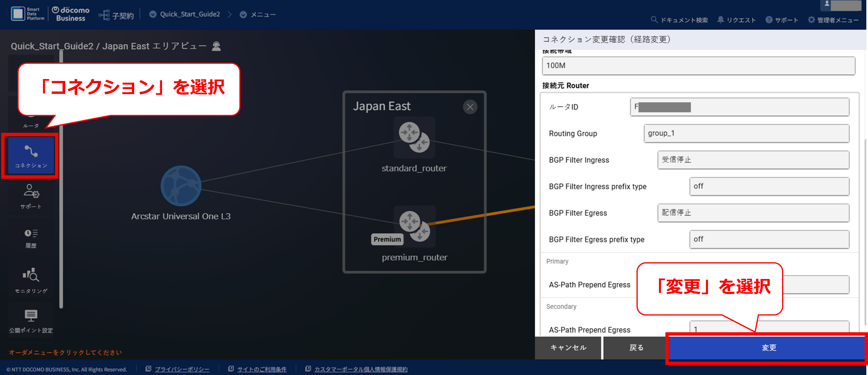The height and width of the screenshot is (375, 868).
Task: Click the キャンセル button
Action: click(x=568, y=347)
